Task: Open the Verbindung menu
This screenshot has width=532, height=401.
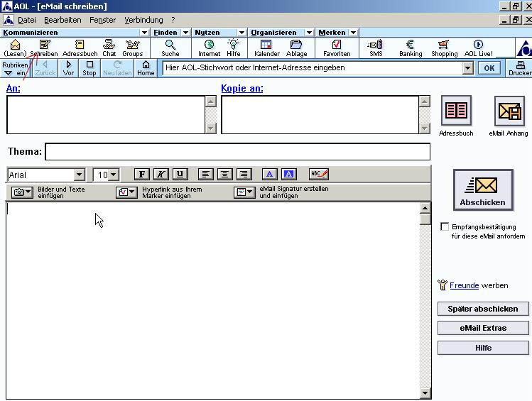Action: pos(143,20)
